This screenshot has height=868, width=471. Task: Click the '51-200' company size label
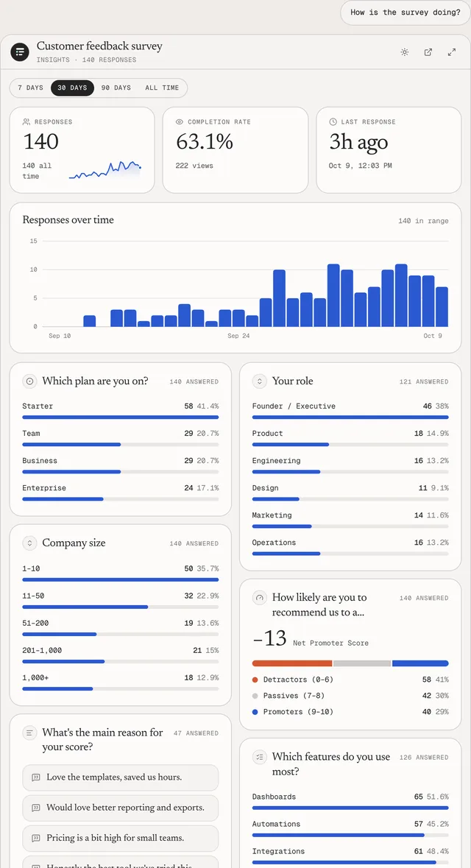35,624
